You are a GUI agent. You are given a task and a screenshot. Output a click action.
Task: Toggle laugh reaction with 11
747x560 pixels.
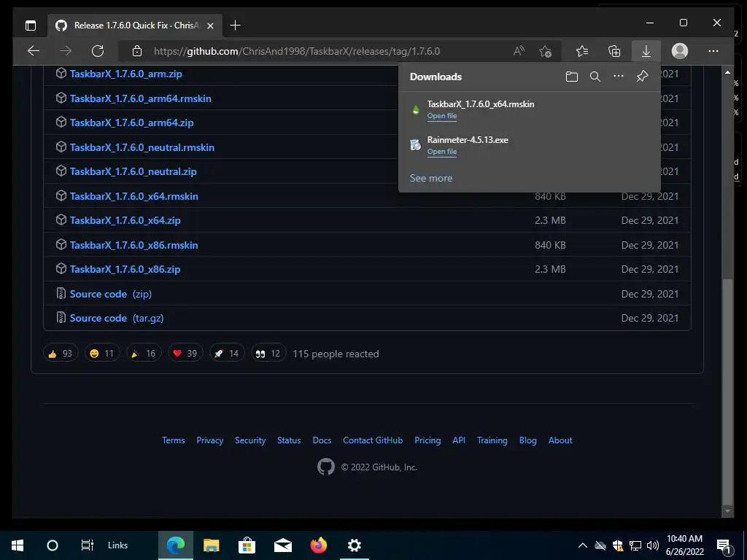pos(102,354)
